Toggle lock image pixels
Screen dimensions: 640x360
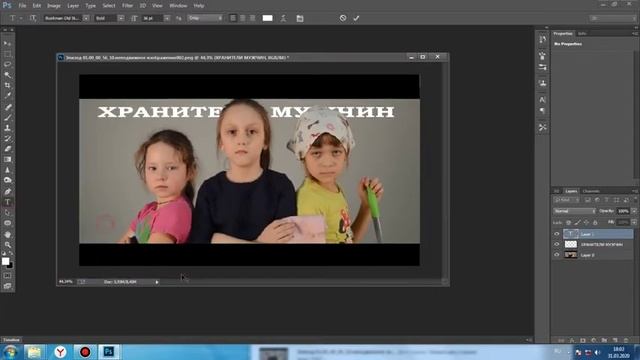pyautogui.click(x=577, y=222)
